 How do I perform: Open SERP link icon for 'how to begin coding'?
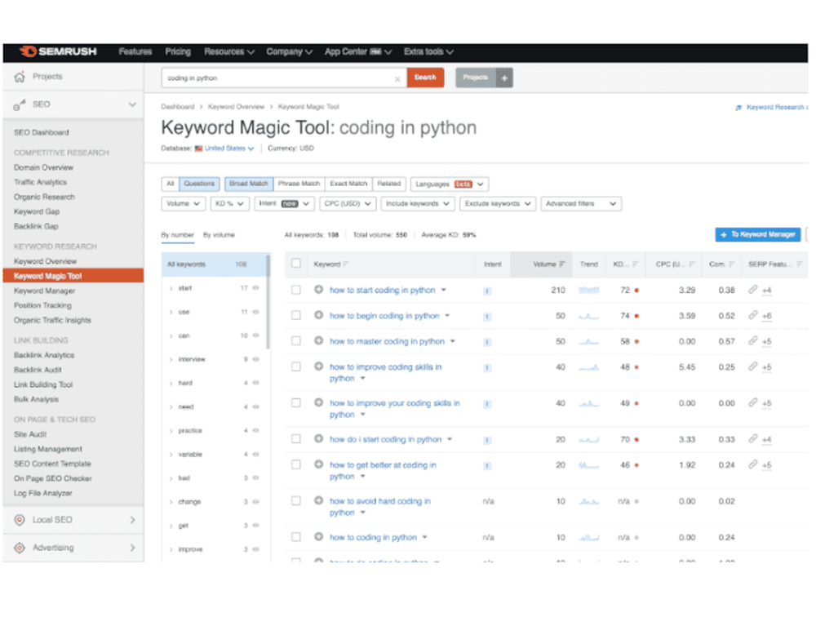click(x=752, y=315)
